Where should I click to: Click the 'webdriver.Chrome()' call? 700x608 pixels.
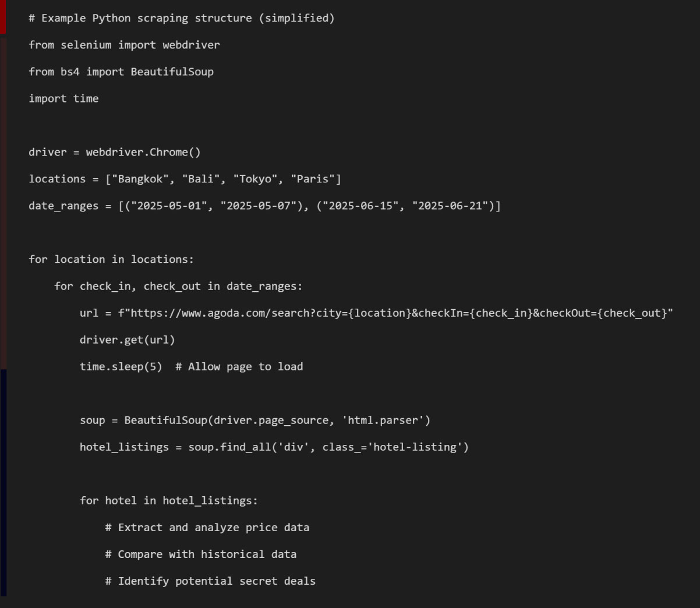coord(143,152)
